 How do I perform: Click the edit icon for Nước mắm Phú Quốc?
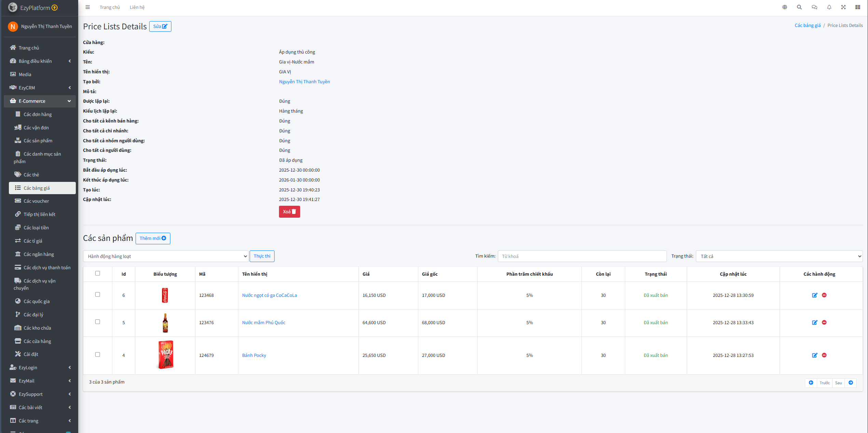(x=815, y=322)
